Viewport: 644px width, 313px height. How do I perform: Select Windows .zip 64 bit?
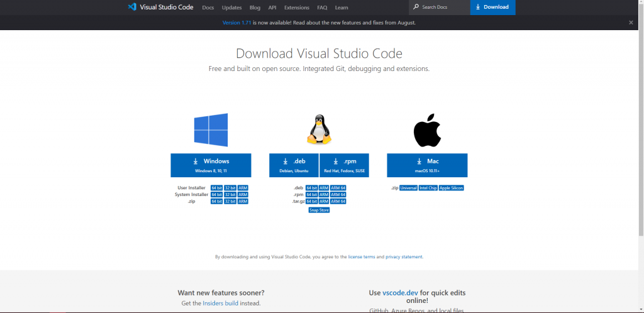216,201
